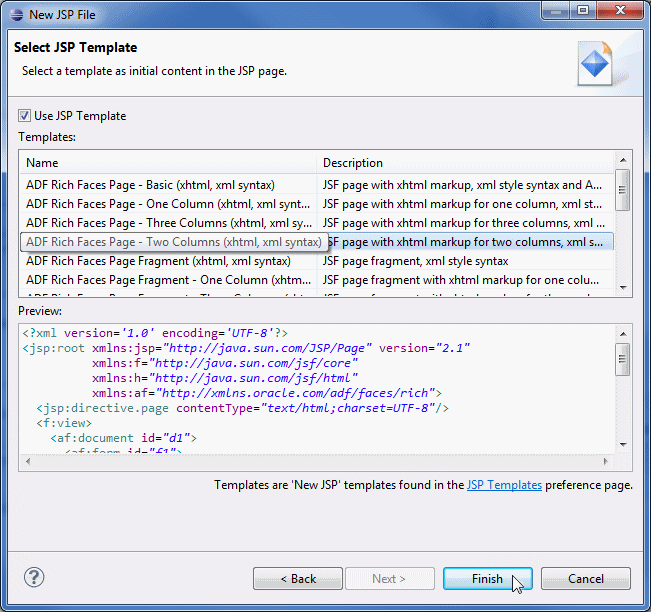Image resolution: width=651 pixels, height=612 pixels.
Task: Click the templates list scrollbar thumb
Action: (622, 190)
